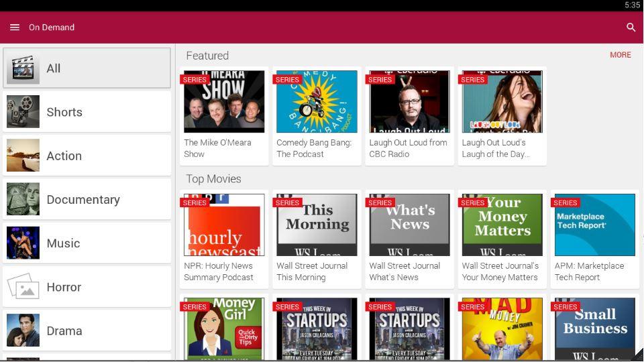Open the hamburger navigation menu
The height and width of the screenshot is (362, 644).
15,27
